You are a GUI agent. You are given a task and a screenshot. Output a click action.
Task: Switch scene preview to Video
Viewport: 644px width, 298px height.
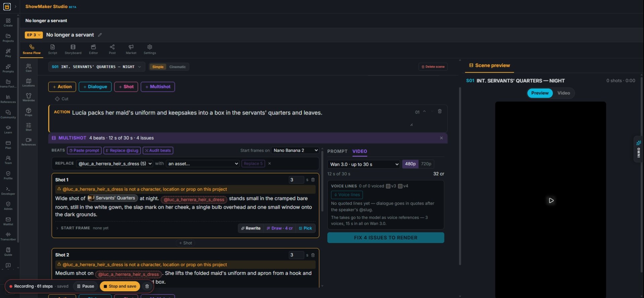pyautogui.click(x=563, y=93)
